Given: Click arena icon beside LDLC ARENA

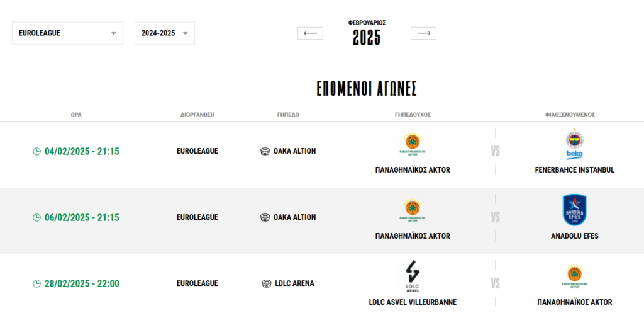Looking at the screenshot, I should click(x=267, y=283).
